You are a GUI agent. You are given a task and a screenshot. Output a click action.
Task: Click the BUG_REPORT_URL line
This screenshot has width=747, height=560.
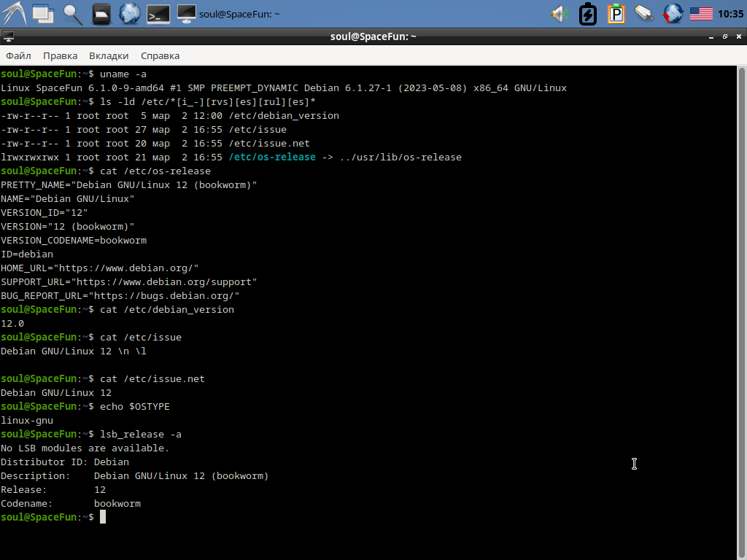pos(120,296)
